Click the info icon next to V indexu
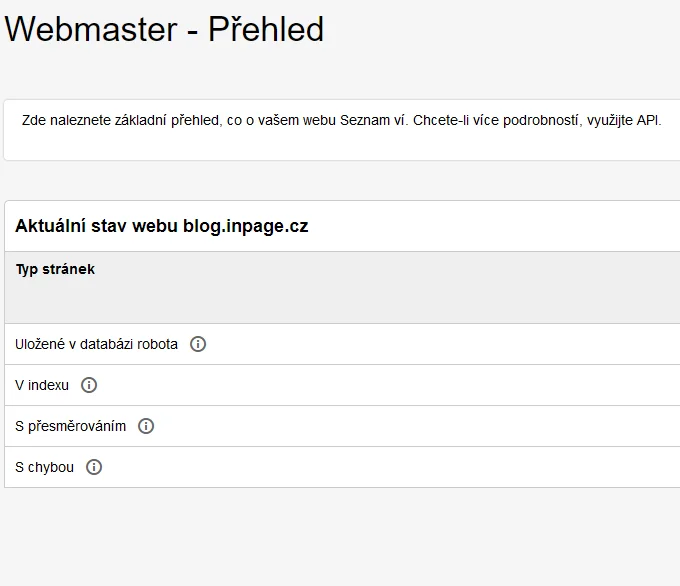This screenshot has width=680, height=586. coord(89,385)
